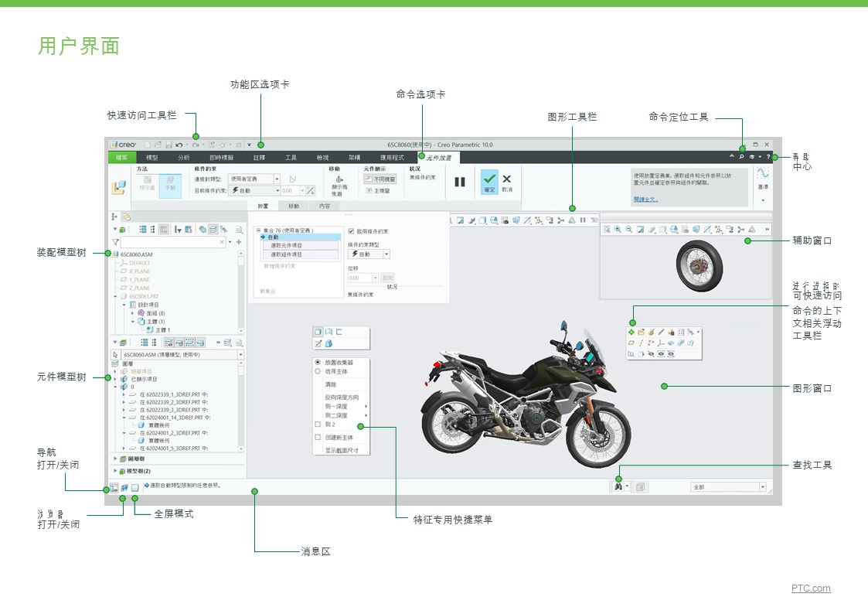Click the 顯示拖曳器 icon
The image size is (868, 614).
coord(339,179)
